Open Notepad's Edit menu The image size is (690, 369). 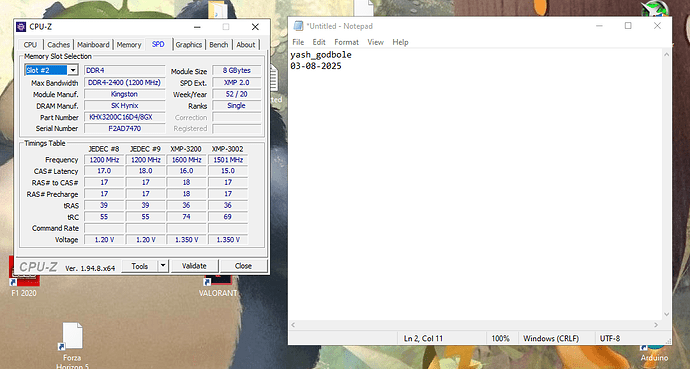click(x=319, y=42)
